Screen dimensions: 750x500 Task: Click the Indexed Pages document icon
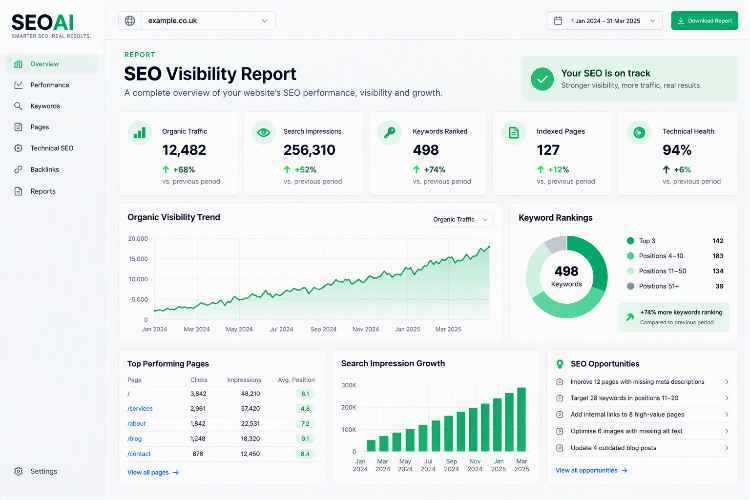coord(514,133)
